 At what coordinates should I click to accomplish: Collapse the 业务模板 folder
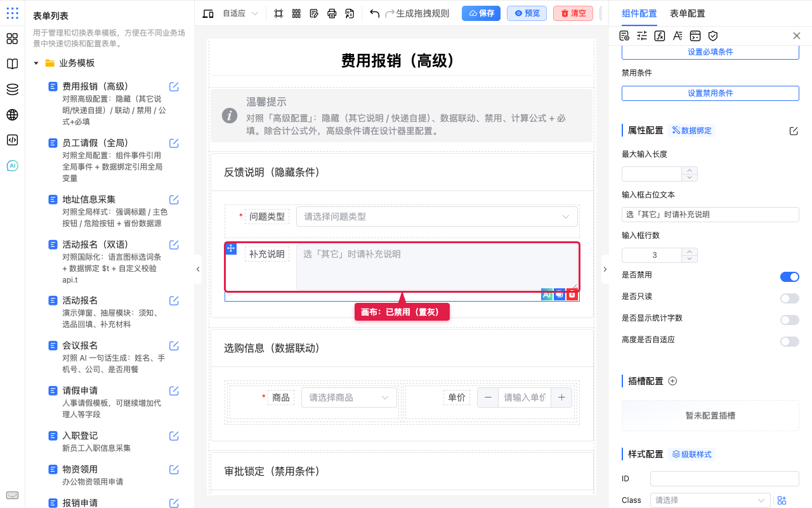[x=36, y=63]
